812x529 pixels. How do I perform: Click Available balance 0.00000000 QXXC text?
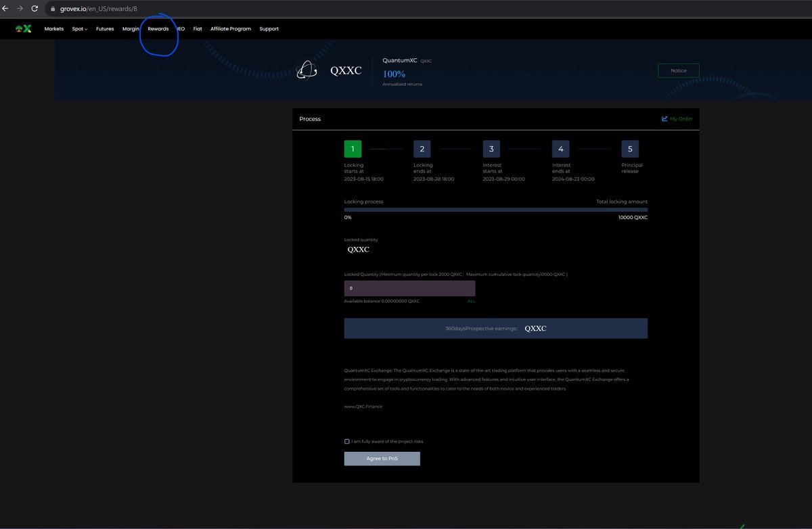click(382, 301)
